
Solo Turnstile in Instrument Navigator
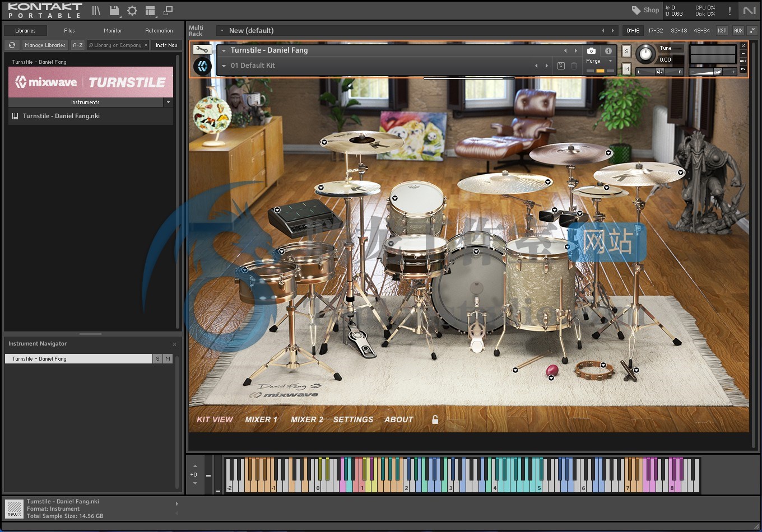click(157, 358)
